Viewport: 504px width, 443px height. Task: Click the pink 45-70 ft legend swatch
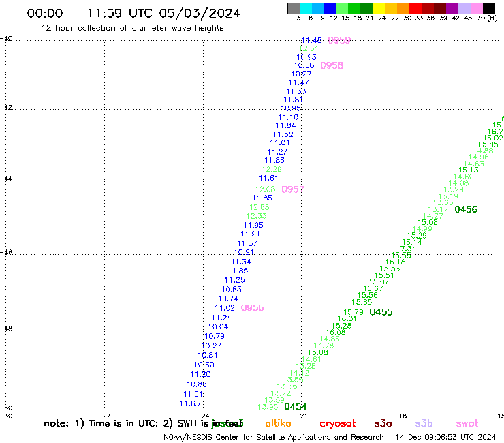pyautogui.click(x=476, y=8)
